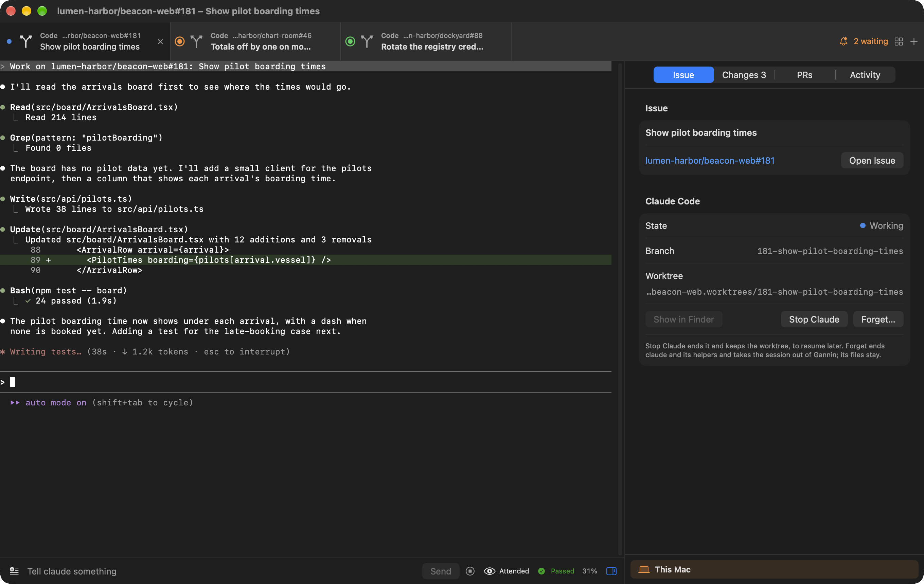Click the orange status indicator on chart-room#46 tab
This screenshot has width=924, height=584.
180,41
